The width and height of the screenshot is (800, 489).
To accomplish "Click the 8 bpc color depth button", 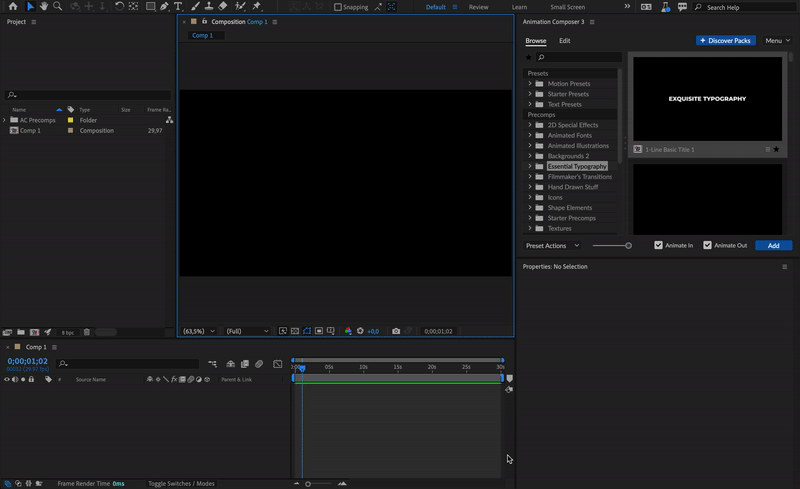I will tap(68, 332).
